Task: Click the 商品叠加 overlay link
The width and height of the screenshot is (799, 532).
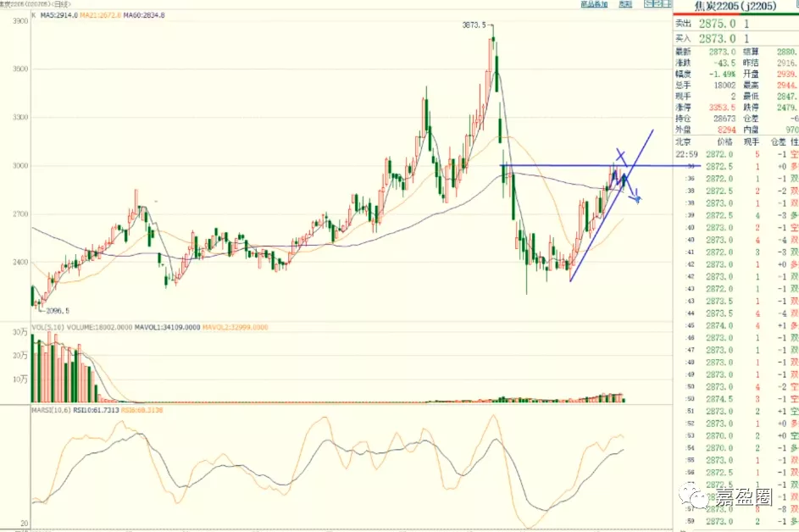Action: click(x=594, y=4)
